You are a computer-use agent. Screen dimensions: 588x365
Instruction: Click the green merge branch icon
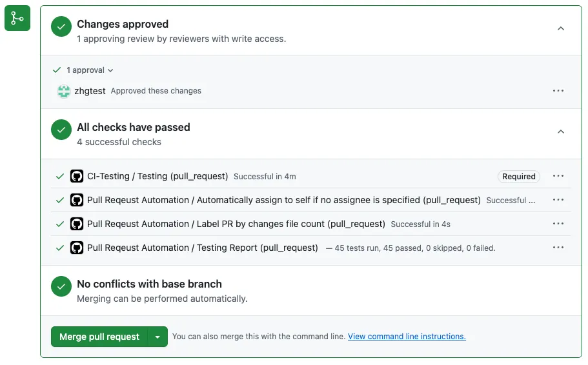click(17, 19)
